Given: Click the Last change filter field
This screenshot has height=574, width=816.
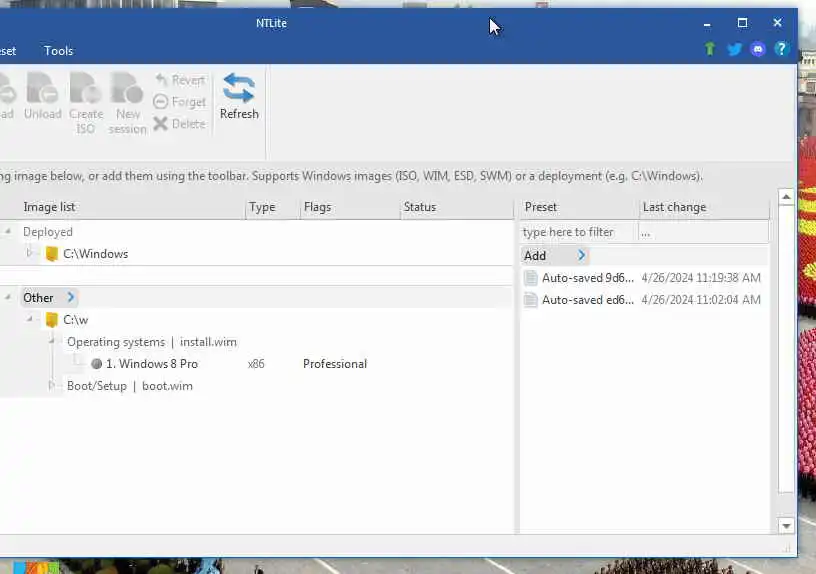Looking at the screenshot, I should pos(704,232).
